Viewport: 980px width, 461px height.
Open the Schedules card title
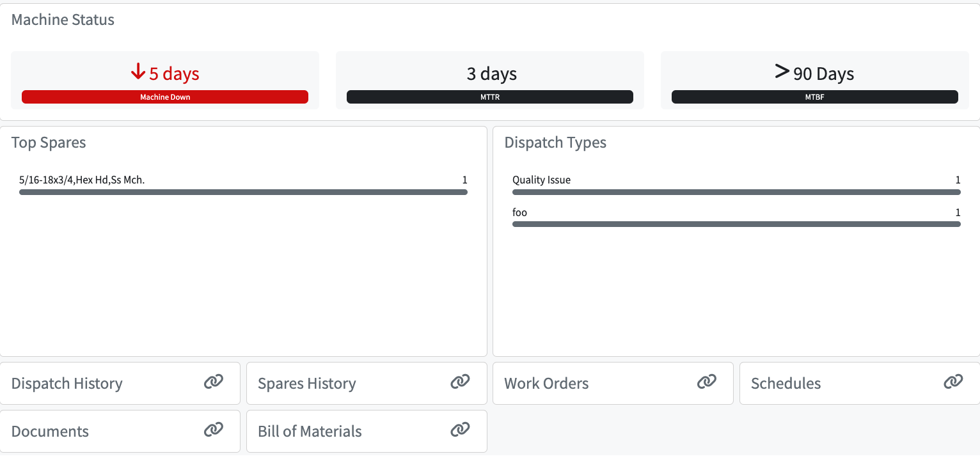[x=786, y=384]
